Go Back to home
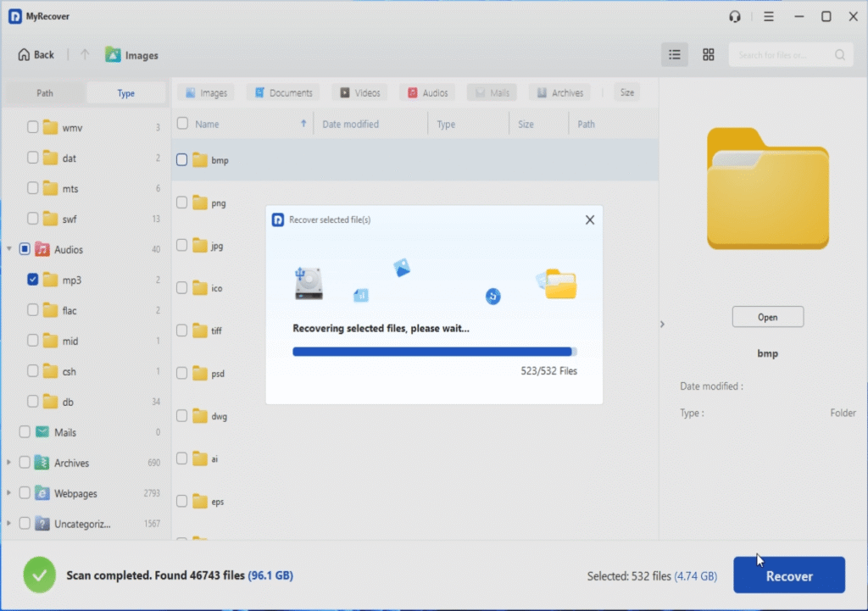The image size is (868, 611). [x=36, y=55]
